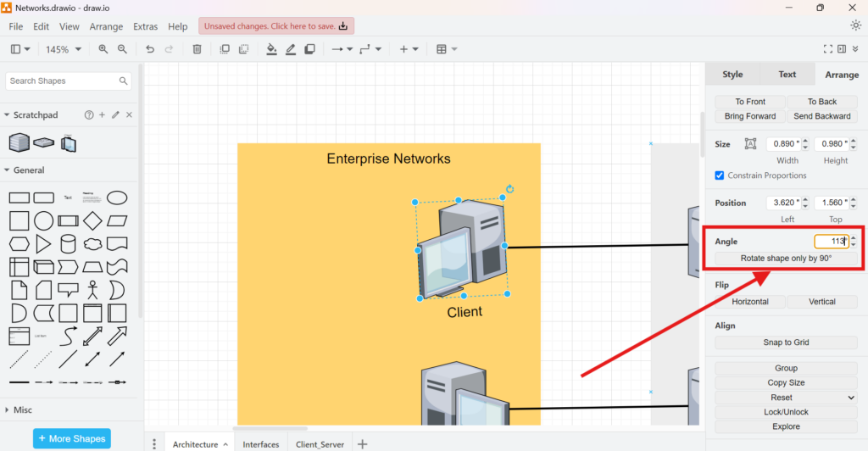Click the To Back toolbar icon
Screen dimensions: 868x451
click(x=243, y=49)
